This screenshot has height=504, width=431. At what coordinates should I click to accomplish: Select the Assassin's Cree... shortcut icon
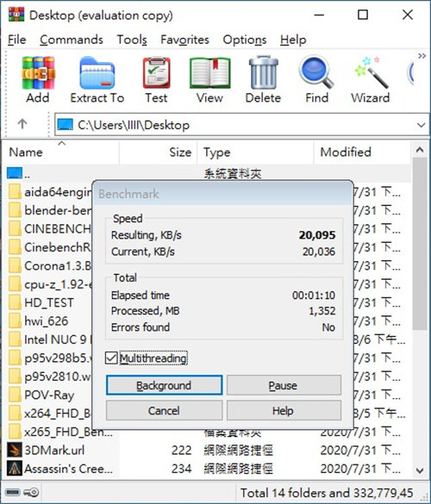[15, 469]
